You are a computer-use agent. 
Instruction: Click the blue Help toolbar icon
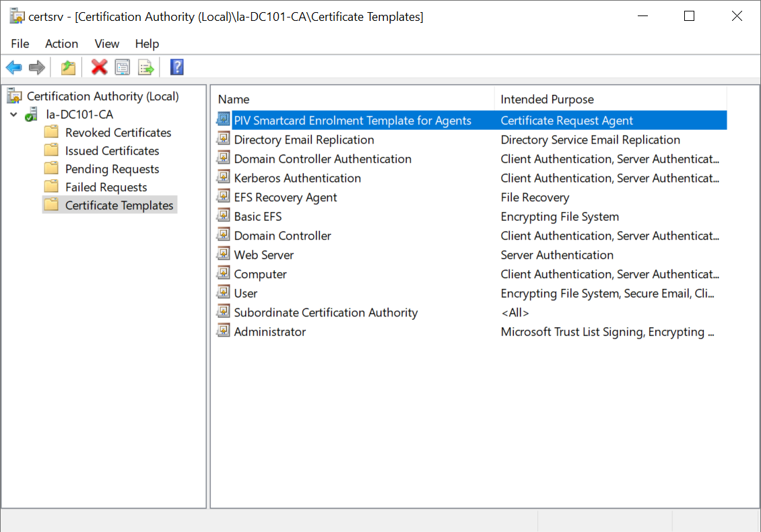177,67
